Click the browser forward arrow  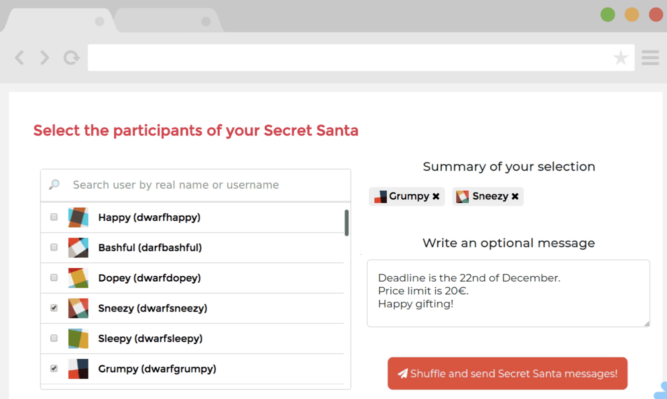[x=45, y=57]
